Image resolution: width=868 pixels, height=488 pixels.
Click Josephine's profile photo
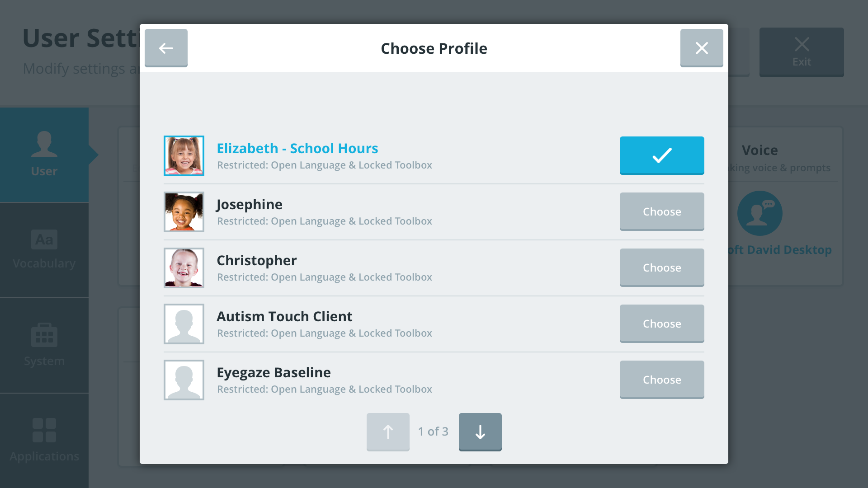click(x=184, y=212)
